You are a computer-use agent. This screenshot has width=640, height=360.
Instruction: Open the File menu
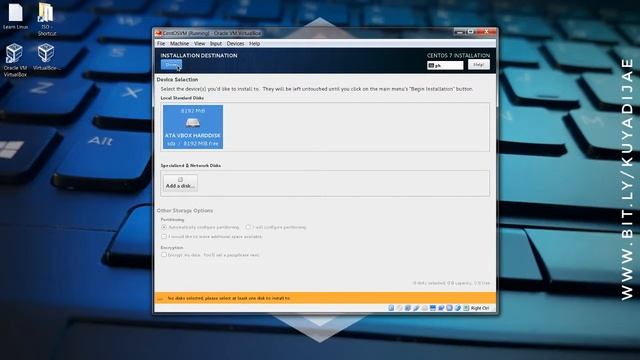coord(161,44)
